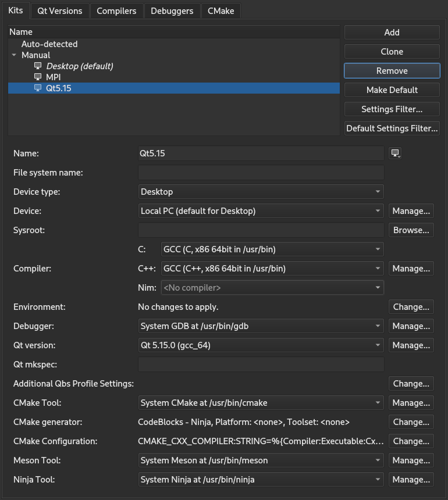Image resolution: width=448 pixels, height=500 pixels.
Task: Clone the selected kit
Action: tap(392, 52)
